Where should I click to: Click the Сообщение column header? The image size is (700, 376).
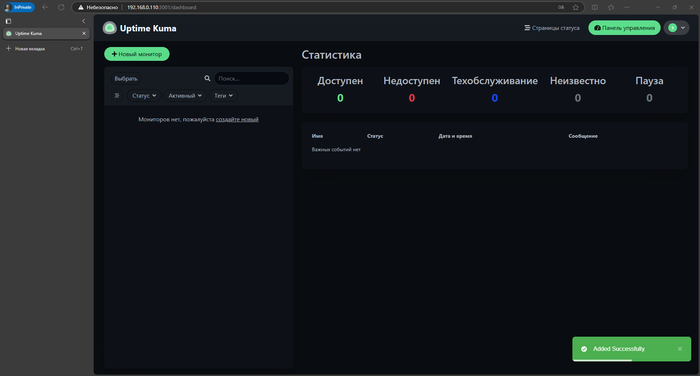583,136
